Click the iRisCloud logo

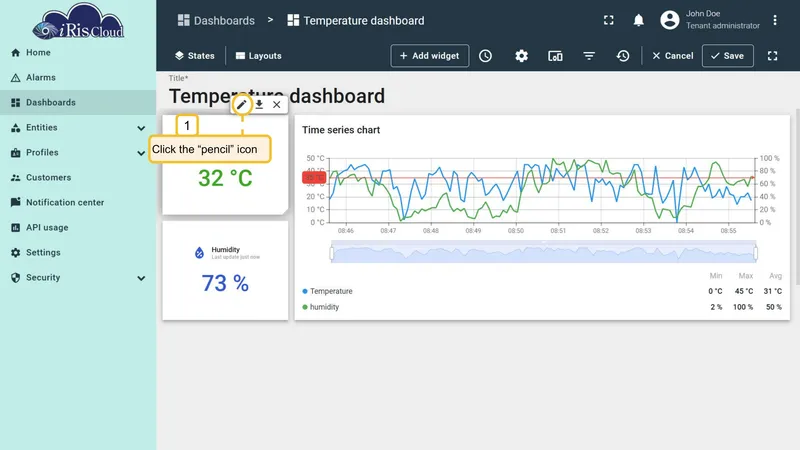(x=79, y=22)
